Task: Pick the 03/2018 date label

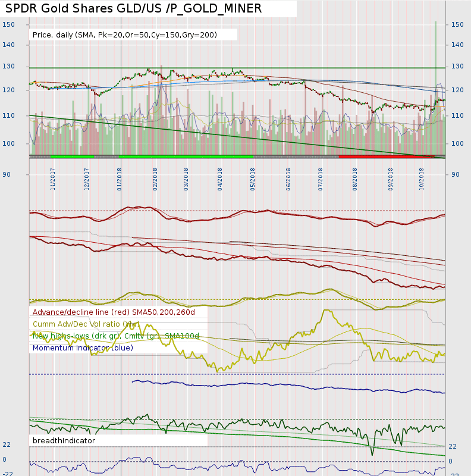Action: [x=186, y=179]
